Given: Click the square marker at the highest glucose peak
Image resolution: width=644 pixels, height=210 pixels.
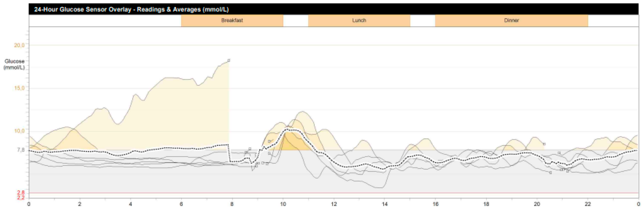Looking at the screenshot, I should coord(228,60).
